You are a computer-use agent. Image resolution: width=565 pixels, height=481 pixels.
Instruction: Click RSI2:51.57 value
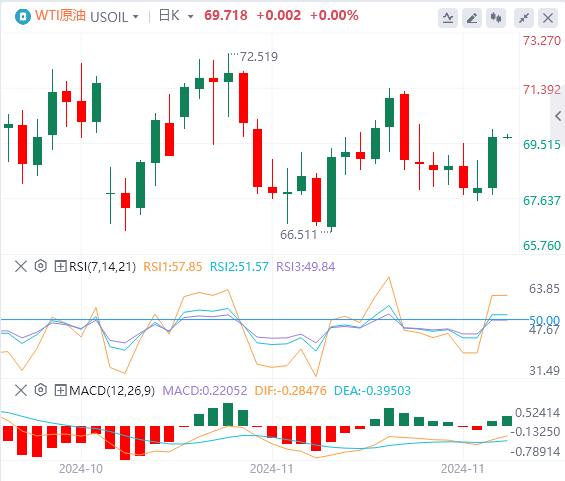point(239,267)
